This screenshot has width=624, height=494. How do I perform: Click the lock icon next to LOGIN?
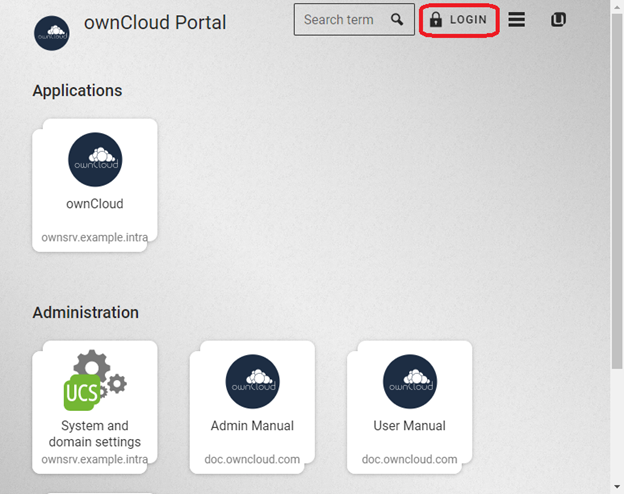coord(436,20)
